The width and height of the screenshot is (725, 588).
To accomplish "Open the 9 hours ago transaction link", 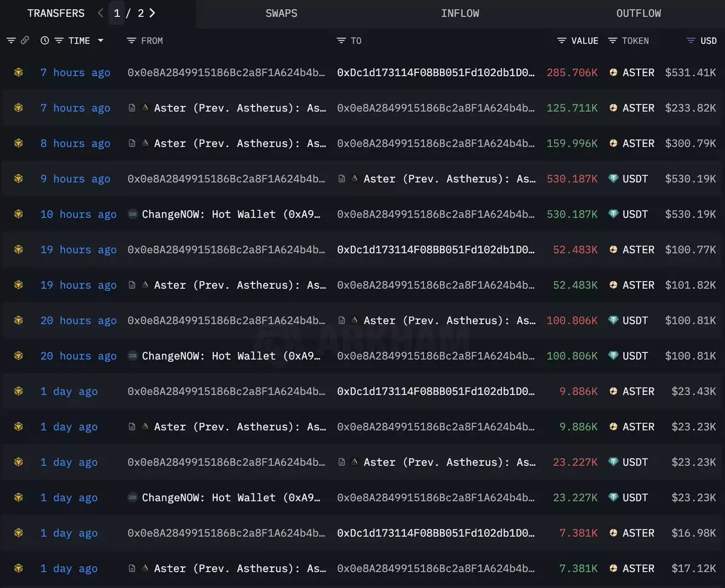I will coord(76,179).
